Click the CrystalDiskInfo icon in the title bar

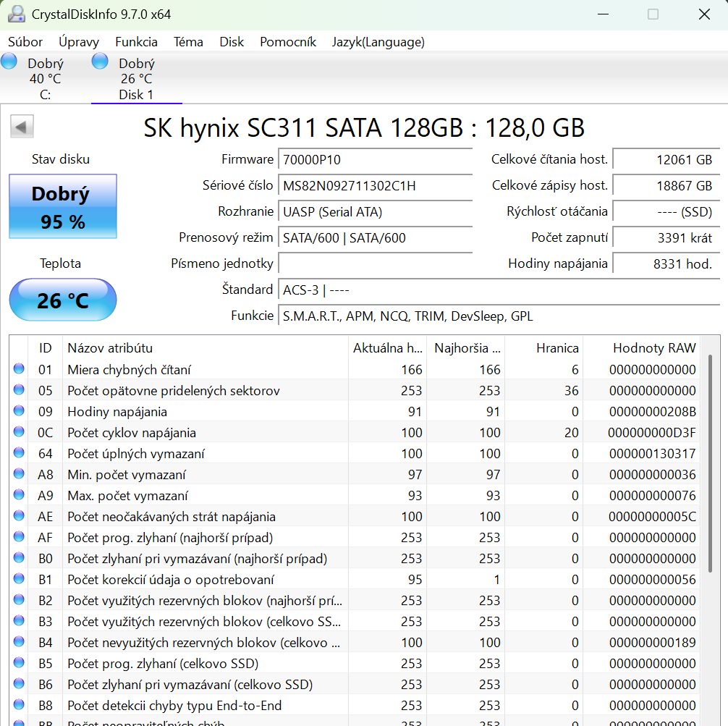[16, 14]
